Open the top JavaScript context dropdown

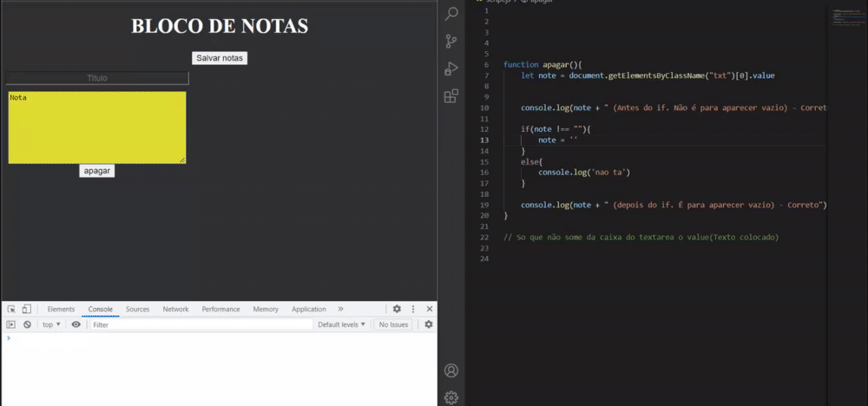(51, 324)
